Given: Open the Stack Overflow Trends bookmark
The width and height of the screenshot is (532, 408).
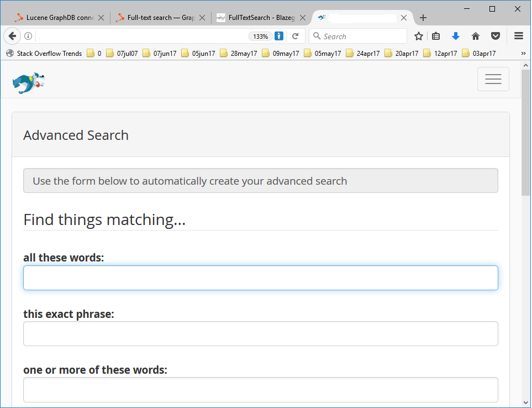Looking at the screenshot, I should [44, 54].
